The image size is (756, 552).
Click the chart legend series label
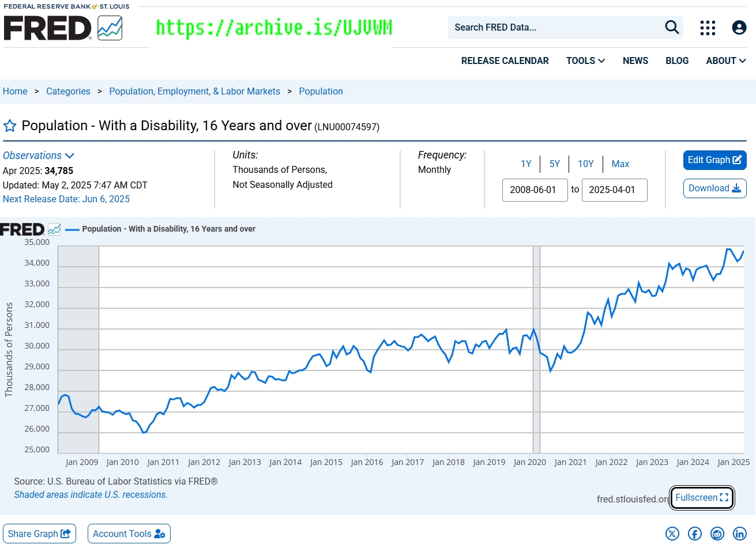[168, 229]
